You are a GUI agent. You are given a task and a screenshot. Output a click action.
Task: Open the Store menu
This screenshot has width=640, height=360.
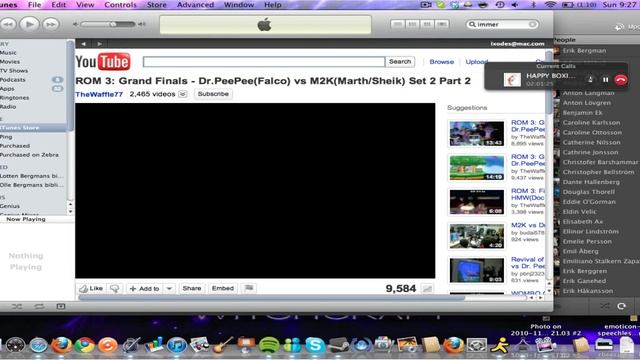(x=157, y=5)
